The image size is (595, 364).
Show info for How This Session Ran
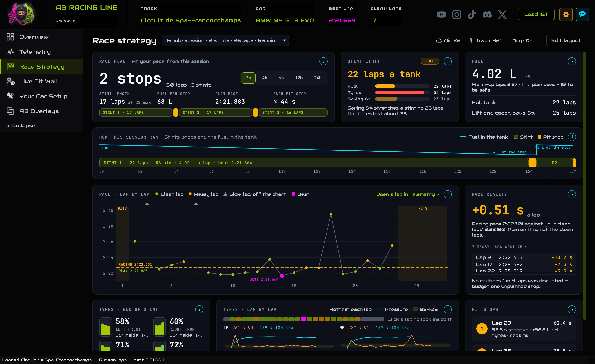pyautogui.click(x=572, y=137)
